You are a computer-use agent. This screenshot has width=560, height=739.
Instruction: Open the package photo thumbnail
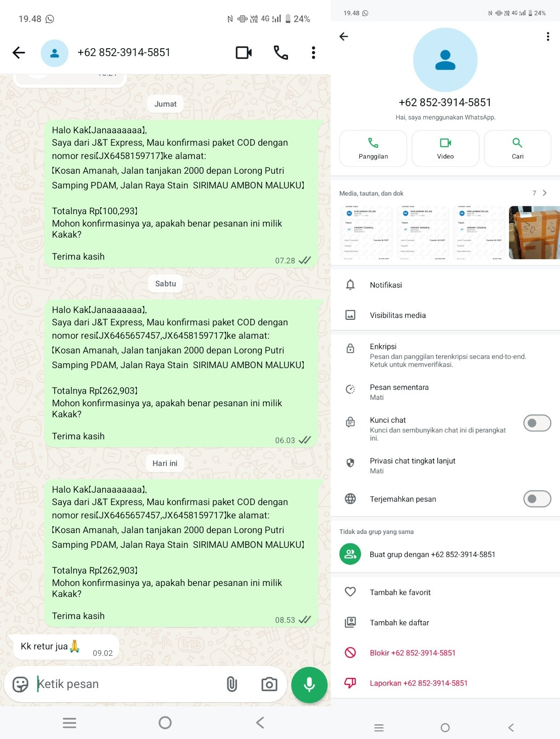click(534, 233)
